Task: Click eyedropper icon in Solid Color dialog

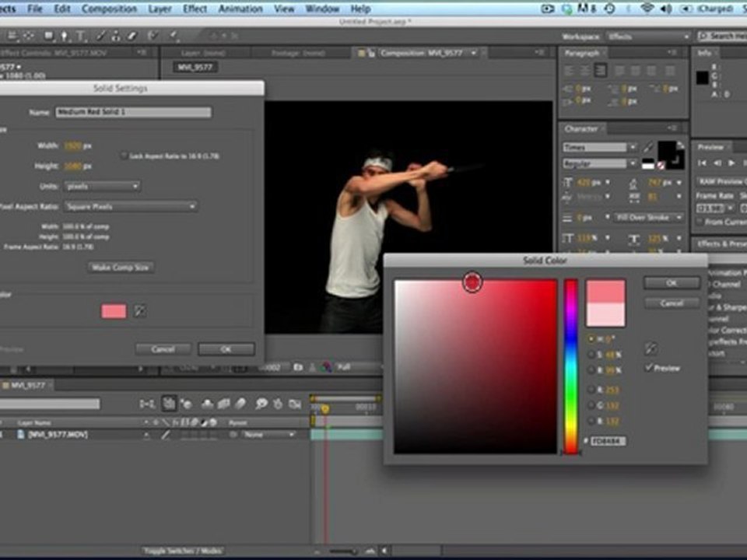Action: coord(651,348)
